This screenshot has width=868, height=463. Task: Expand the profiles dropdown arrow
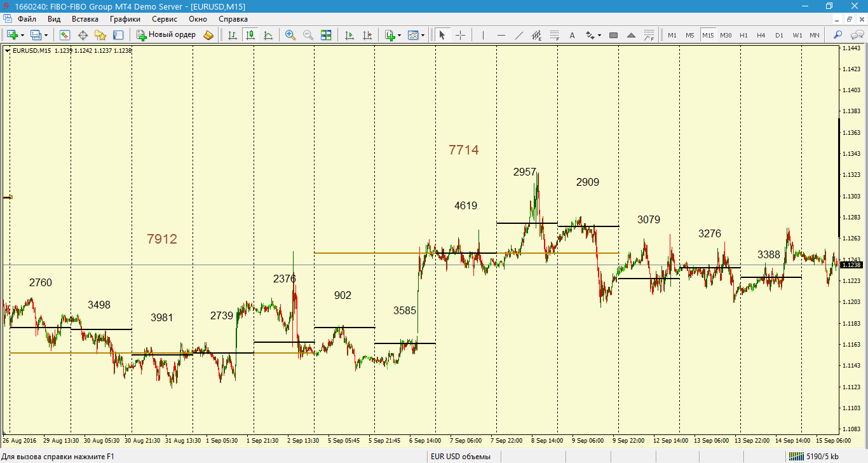(x=46, y=35)
